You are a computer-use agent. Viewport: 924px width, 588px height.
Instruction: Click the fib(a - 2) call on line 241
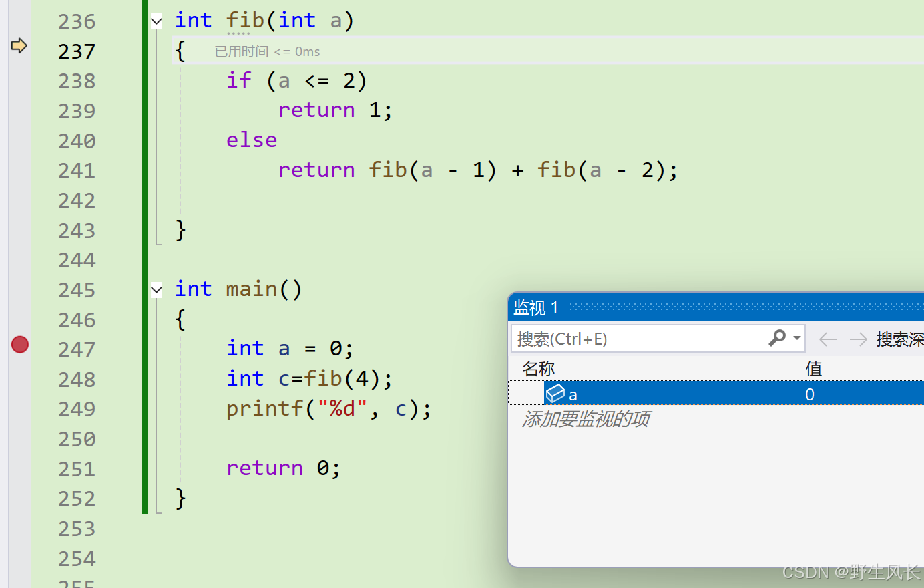pyautogui.click(x=601, y=170)
